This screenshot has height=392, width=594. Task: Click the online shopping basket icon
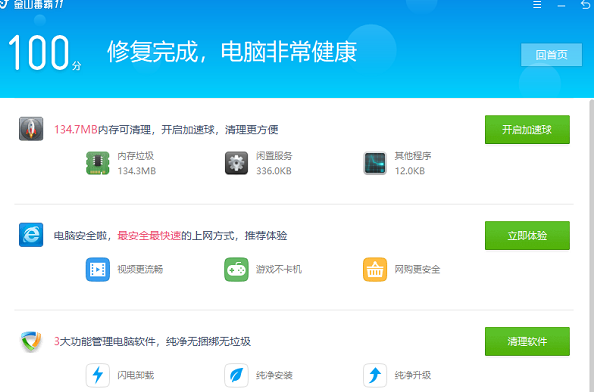[375, 269]
